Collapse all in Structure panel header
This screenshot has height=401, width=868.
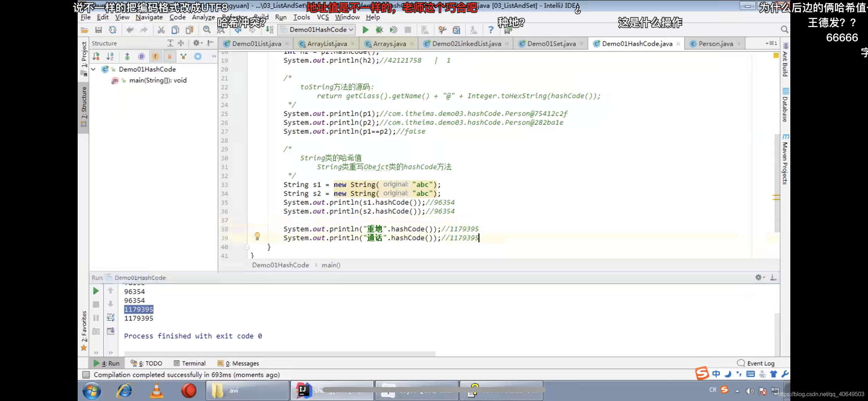[x=181, y=43]
